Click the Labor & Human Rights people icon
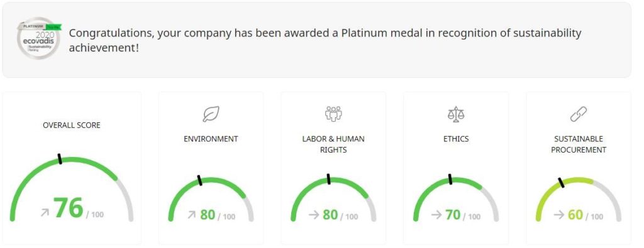 333,114
